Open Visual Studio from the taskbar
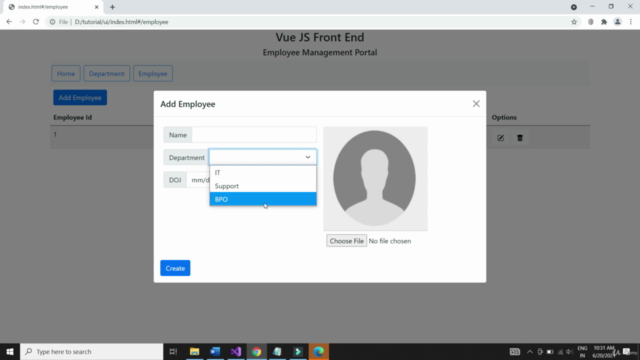 tap(236, 351)
